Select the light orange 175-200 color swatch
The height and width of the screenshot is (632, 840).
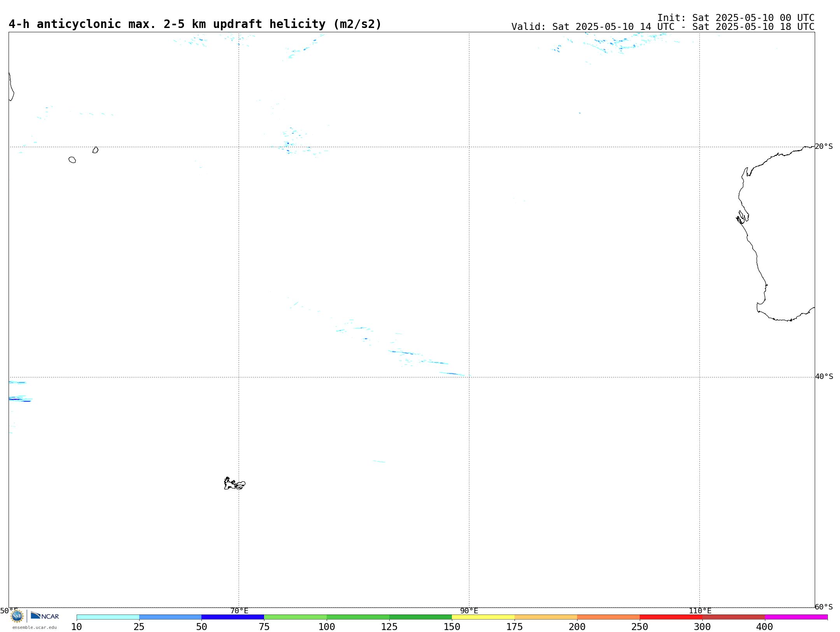click(546, 617)
